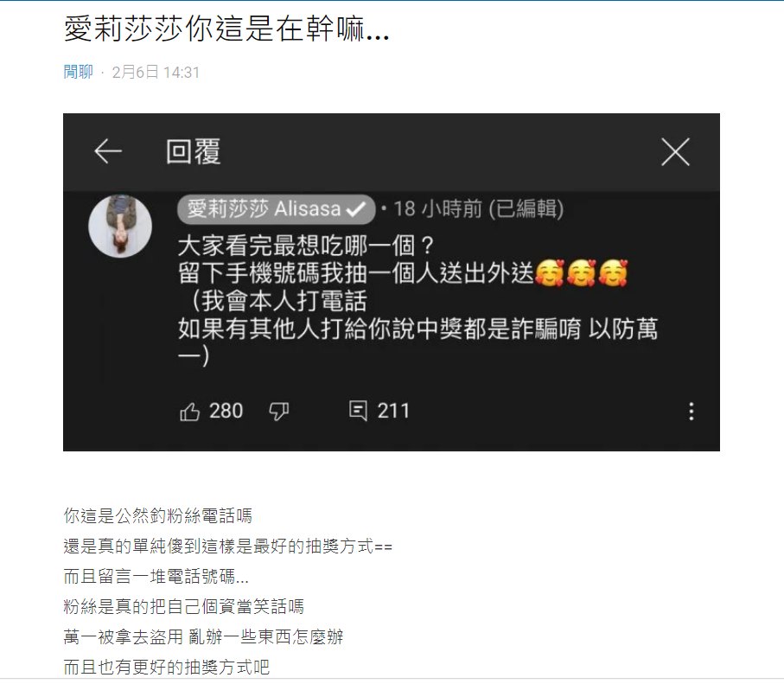Screen dimensions: 784x684
Task: Click the 280 like count
Action: [x=226, y=412]
